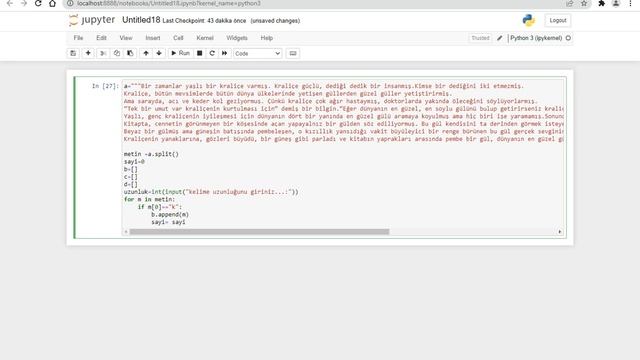Rename notebook via Untitled18 title
This screenshot has height=360, width=640.
141,20
